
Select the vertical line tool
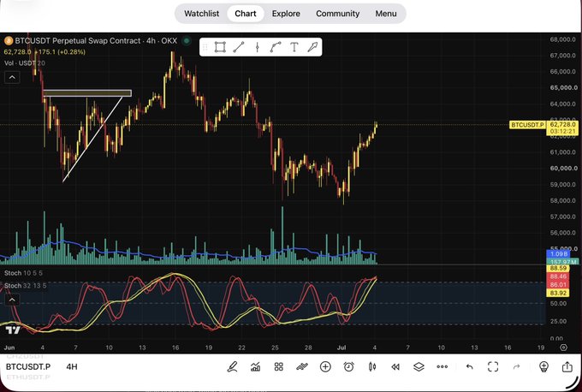257,47
